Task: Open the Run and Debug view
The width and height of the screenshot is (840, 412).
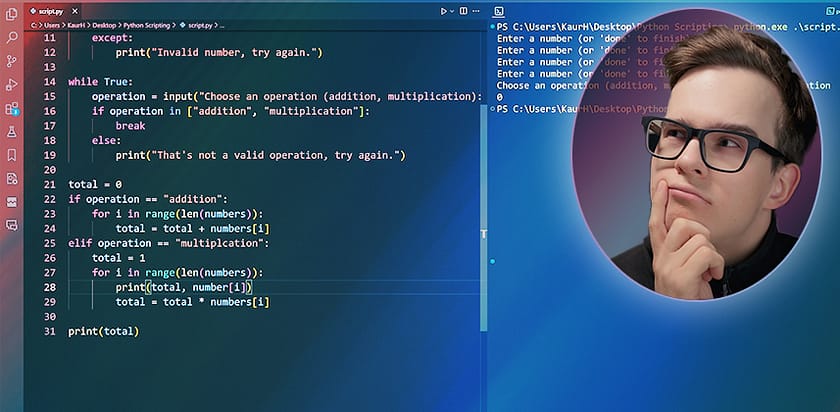Action: point(11,85)
